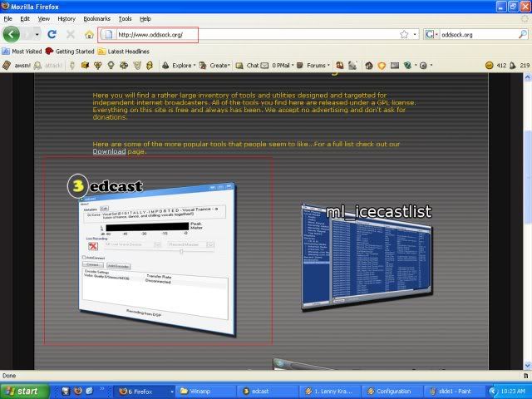This screenshot has height=399, width=532.
Task: Run the search with the magnifier icon
Action: (x=523, y=34)
